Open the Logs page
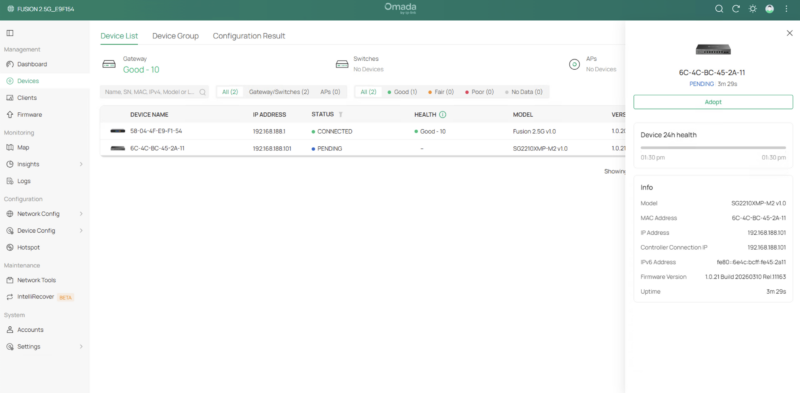This screenshot has width=800, height=393. coord(23,181)
